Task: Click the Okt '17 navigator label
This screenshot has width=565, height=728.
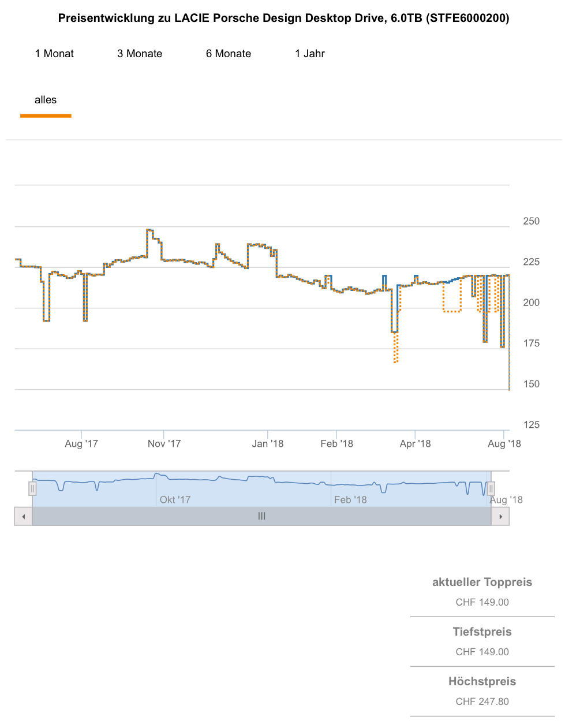Action: pos(175,499)
